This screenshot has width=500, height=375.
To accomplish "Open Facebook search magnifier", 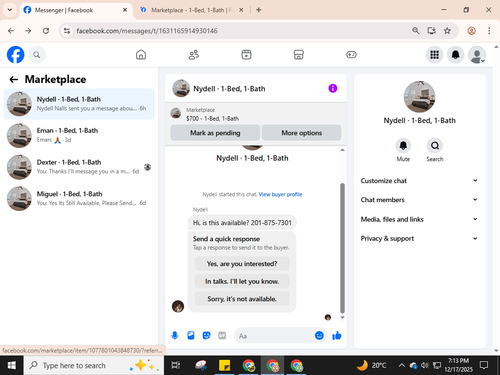I will [x=37, y=55].
